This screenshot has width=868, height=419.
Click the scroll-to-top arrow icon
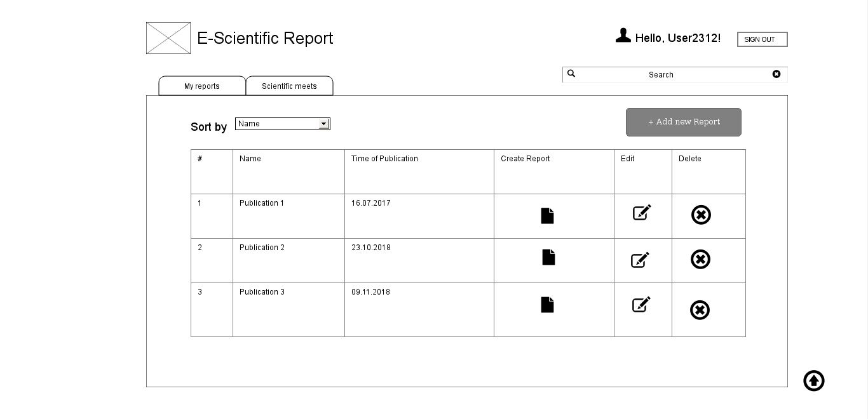[x=814, y=381]
